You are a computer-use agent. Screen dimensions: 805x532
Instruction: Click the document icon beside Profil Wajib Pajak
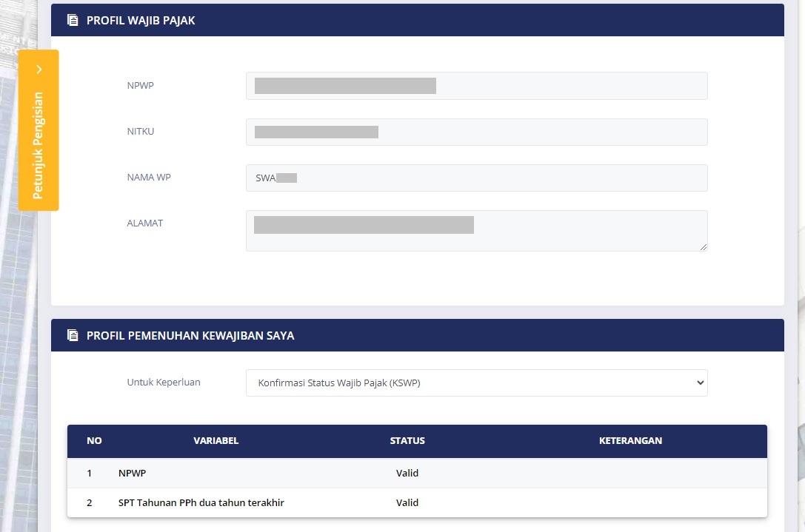pos(73,21)
